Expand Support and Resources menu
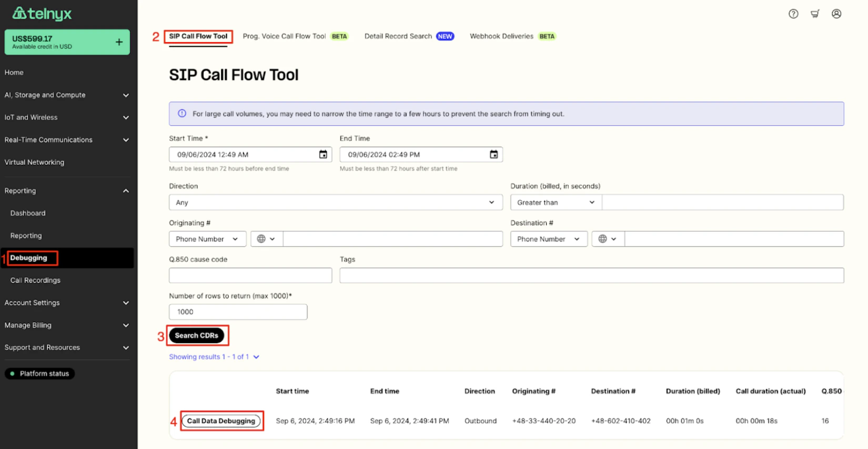 [x=67, y=347]
